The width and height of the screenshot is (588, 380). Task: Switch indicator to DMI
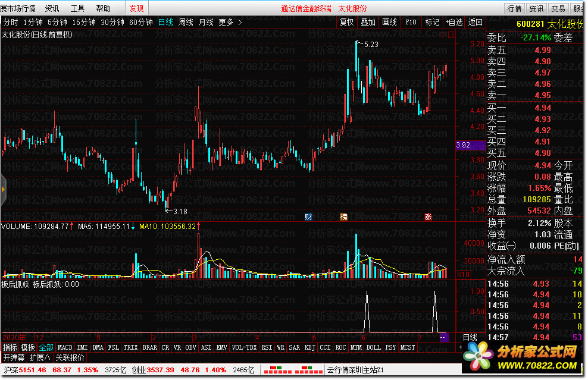82,347
